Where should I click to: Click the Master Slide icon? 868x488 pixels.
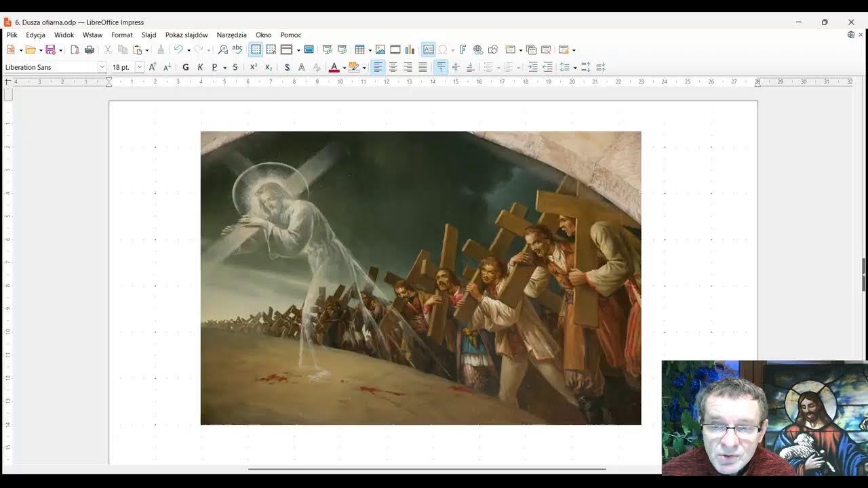tap(309, 49)
